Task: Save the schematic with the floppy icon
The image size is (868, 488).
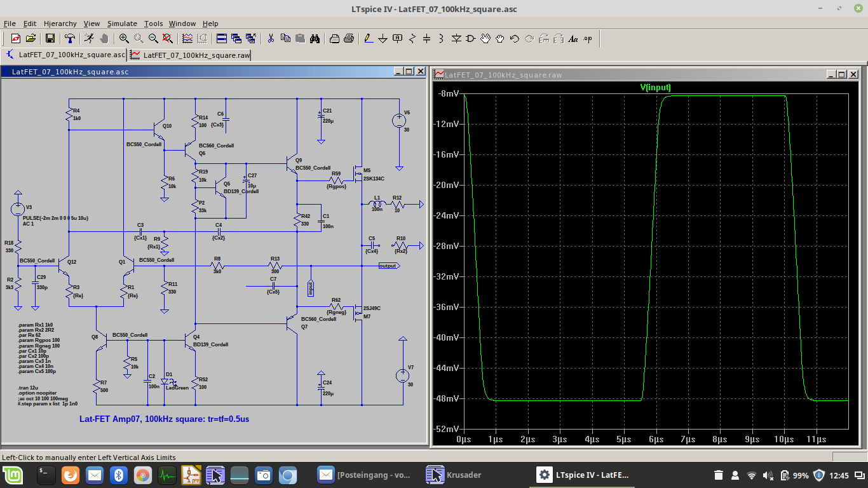Action: [50, 39]
